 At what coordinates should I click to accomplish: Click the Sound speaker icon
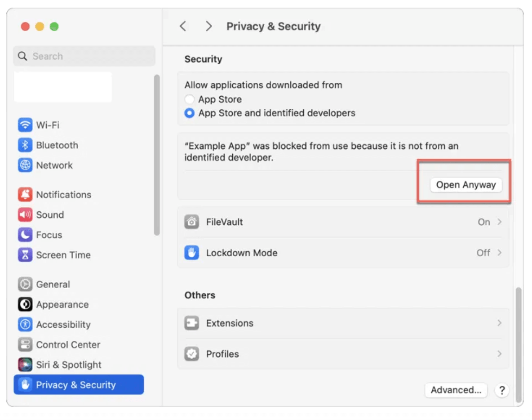coord(25,215)
